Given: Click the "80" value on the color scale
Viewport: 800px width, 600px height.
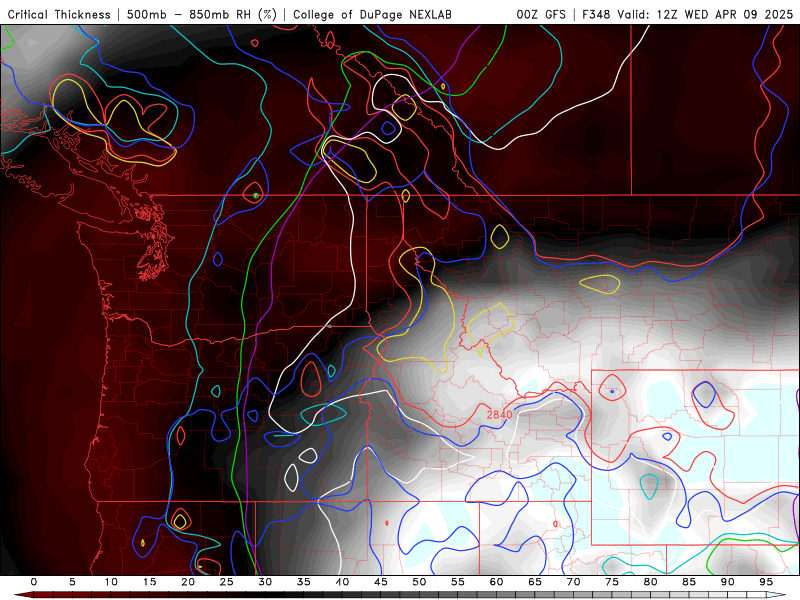Looking at the screenshot, I should [650, 582].
